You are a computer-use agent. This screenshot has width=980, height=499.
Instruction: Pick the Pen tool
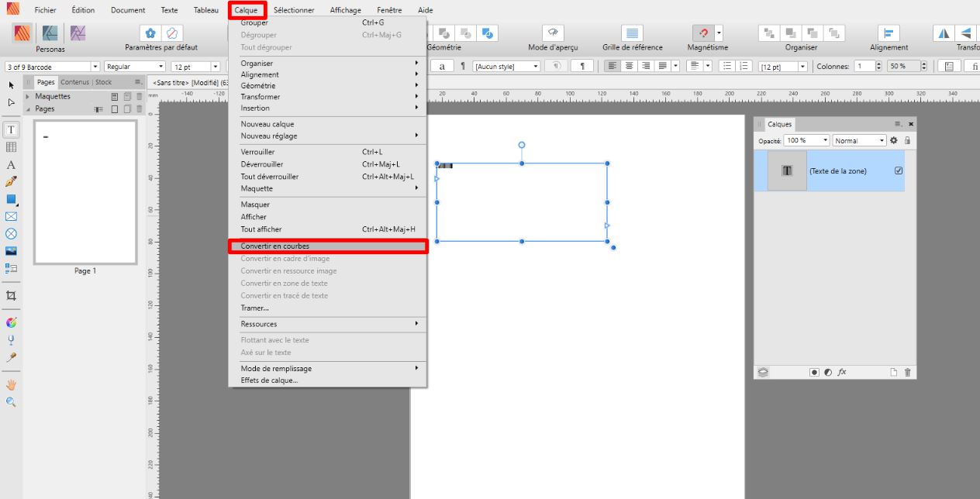click(x=11, y=182)
